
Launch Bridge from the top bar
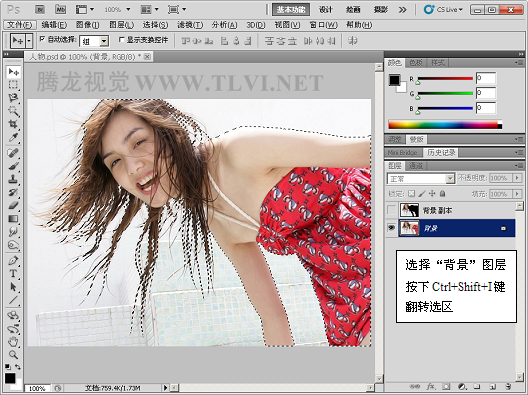pos(40,10)
